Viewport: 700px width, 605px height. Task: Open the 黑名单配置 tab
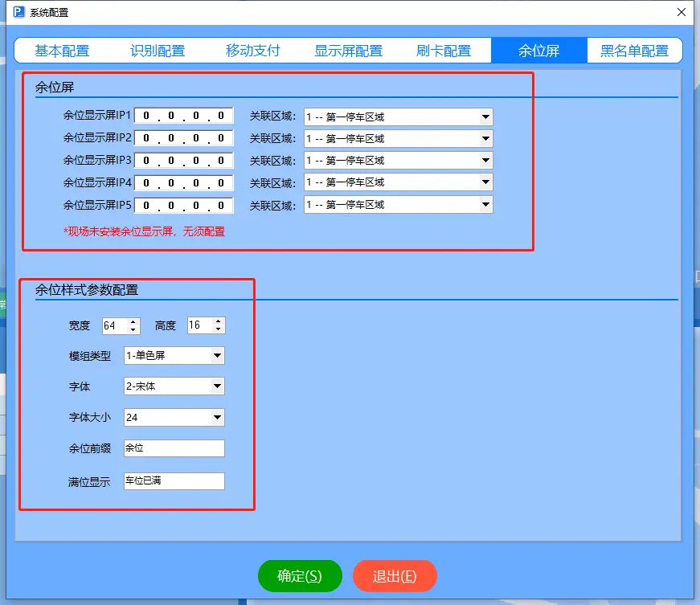tap(635, 50)
